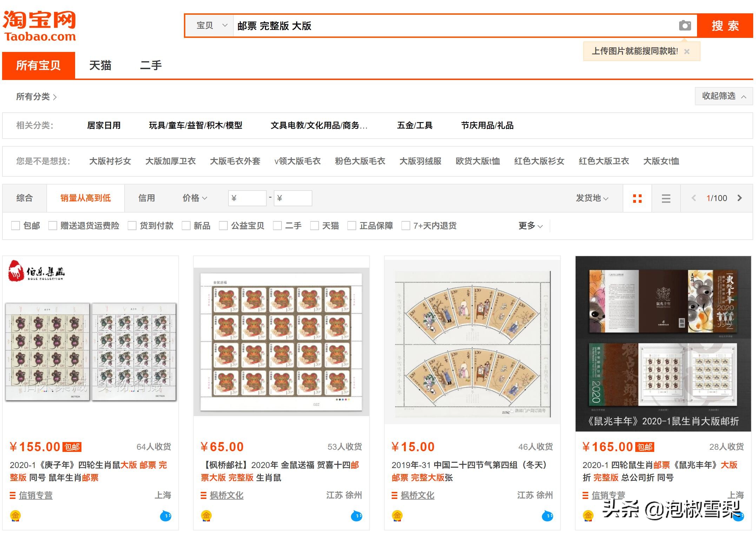
Task: Open the 大版羽绒服 suggested search link
Action: pyautogui.click(x=420, y=161)
